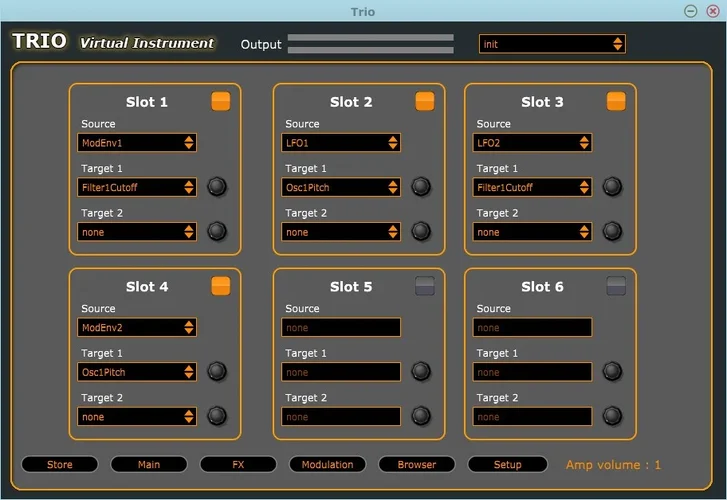Image resolution: width=727 pixels, height=500 pixels.
Task: Click the TRIO Virtual Instrument logo
Action: [114, 42]
